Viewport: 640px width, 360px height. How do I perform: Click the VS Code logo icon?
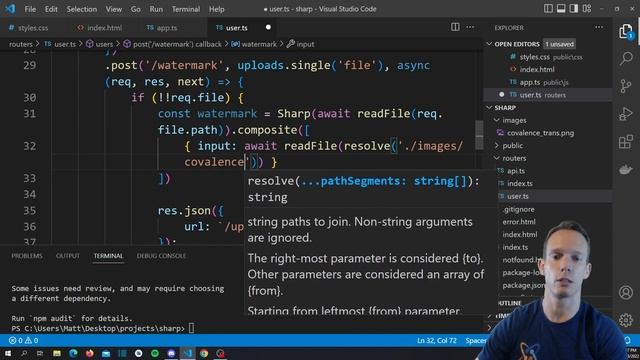[x=10, y=9]
